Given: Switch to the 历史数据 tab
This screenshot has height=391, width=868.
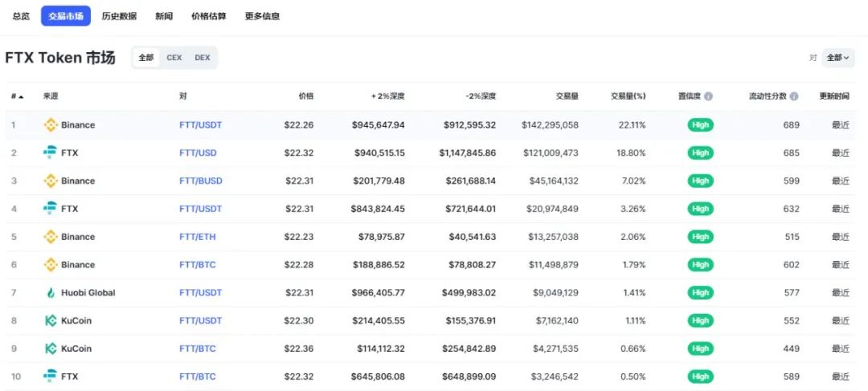Looking at the screenshot, I should coord(119,16).
